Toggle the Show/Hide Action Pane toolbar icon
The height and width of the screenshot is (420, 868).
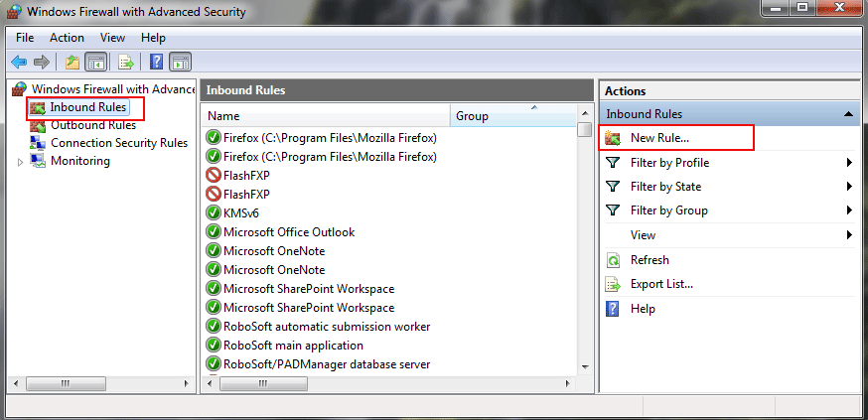coord(181,62)
